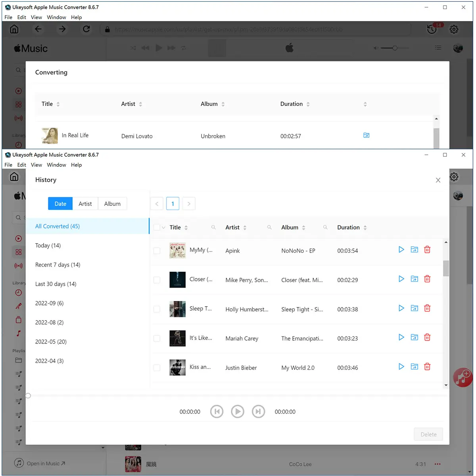Go to next page in History

click(x=189, y=203)
